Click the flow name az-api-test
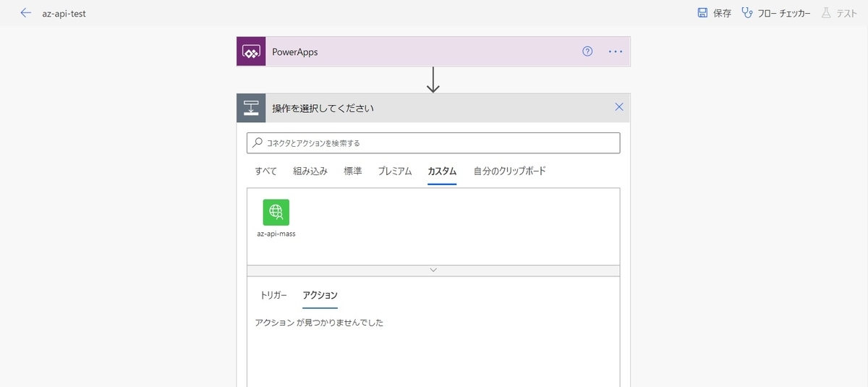 [64, 14]
